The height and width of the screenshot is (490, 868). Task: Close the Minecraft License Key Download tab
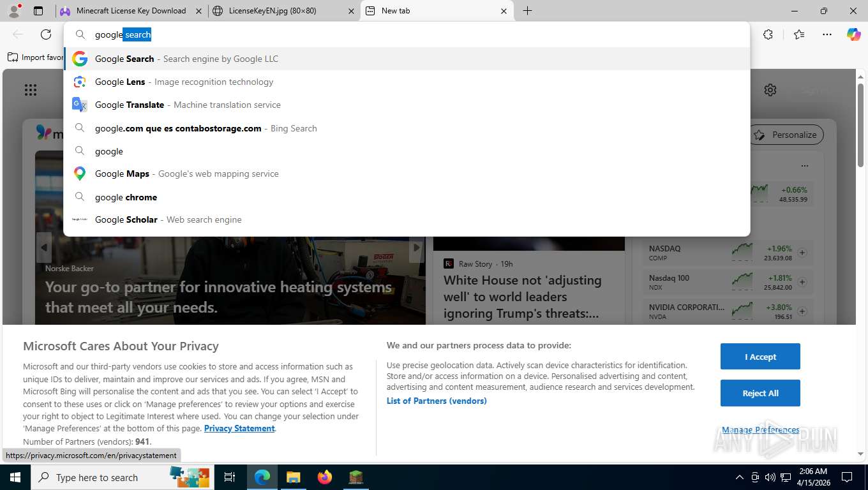click(x=198, y=11)
